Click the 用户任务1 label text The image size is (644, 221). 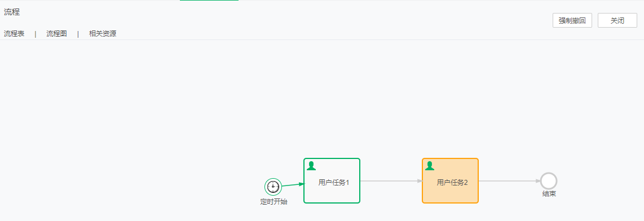pos(333,183)
